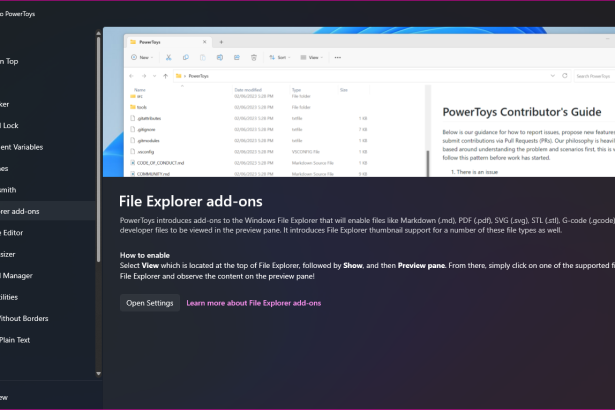Click the Cut scissors icon in Explorer preview
615x410 pixels.
[169, 57]
